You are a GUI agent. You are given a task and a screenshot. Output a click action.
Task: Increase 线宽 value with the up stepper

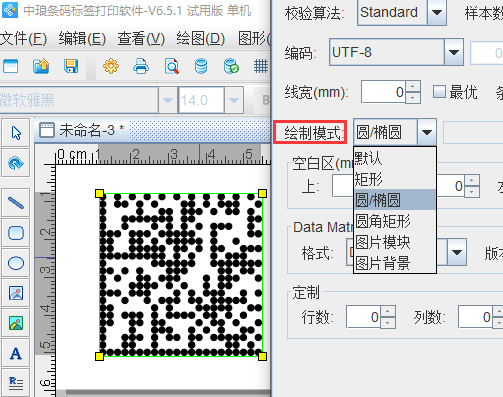(x=413, y=86)
